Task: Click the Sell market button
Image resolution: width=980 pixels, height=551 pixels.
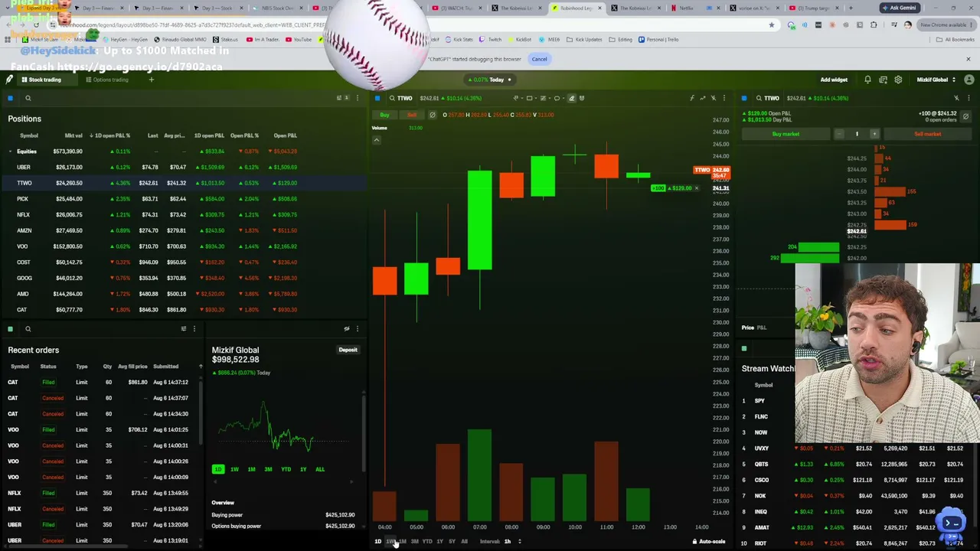Action: coord(927,134)
